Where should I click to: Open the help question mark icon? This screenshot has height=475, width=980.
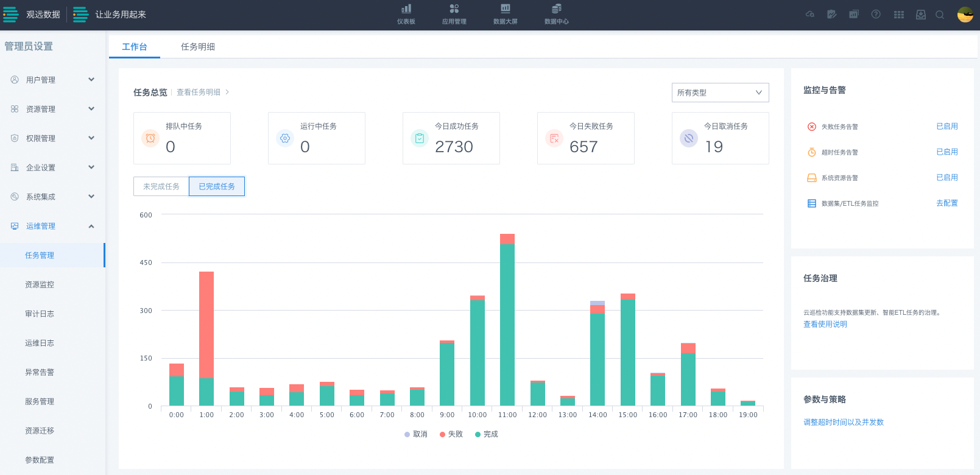pos(876,15)
